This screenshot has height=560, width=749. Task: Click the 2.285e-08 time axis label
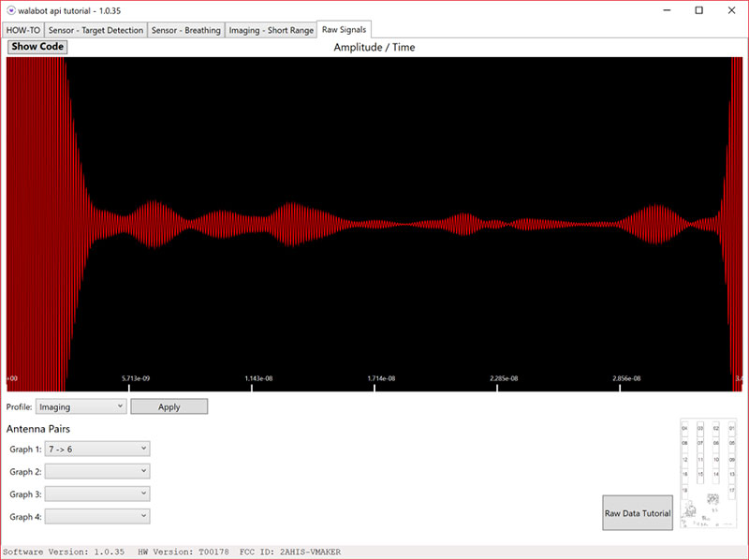(x=504, y=378)
